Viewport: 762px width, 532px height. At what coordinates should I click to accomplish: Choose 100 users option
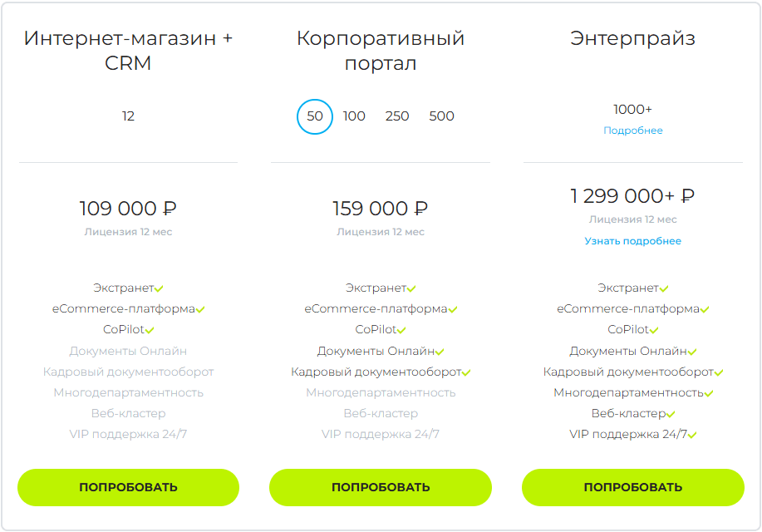tap(354, 116)
